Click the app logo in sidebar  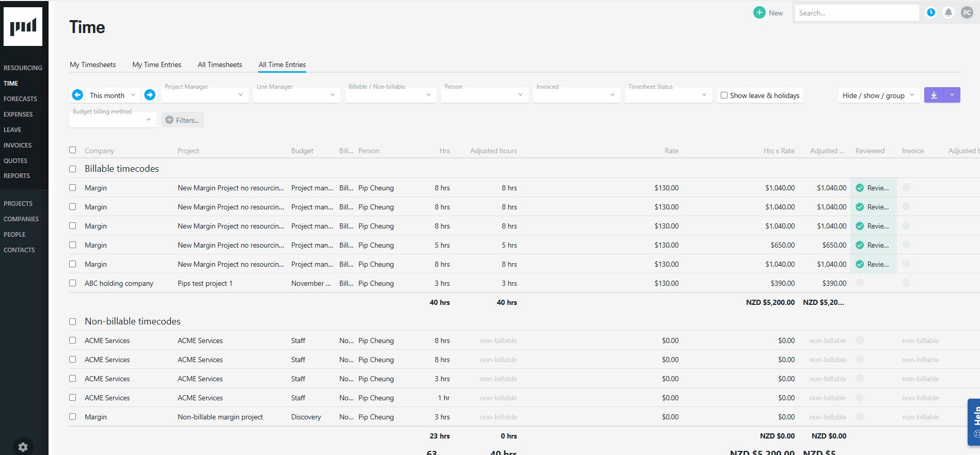point(23,26)
